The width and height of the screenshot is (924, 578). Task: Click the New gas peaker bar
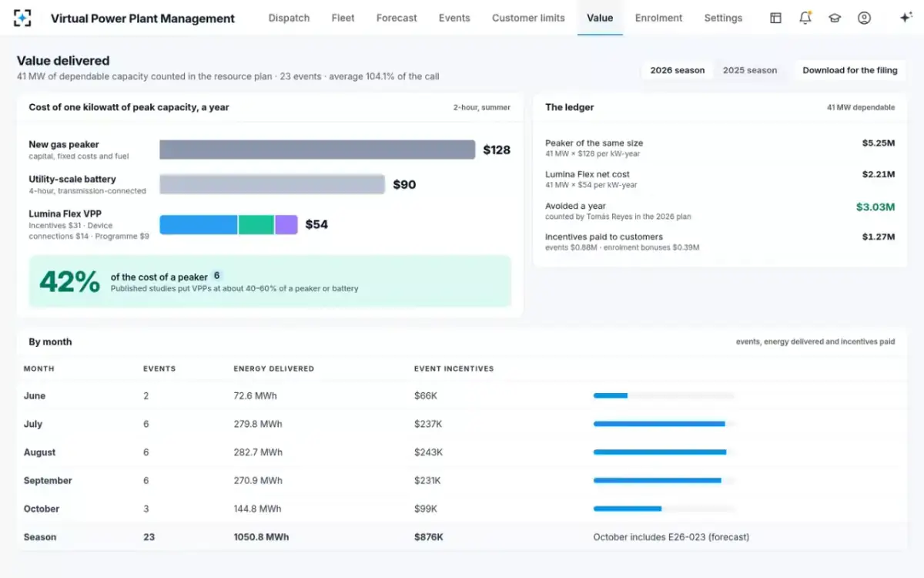[x=317, y=150]
